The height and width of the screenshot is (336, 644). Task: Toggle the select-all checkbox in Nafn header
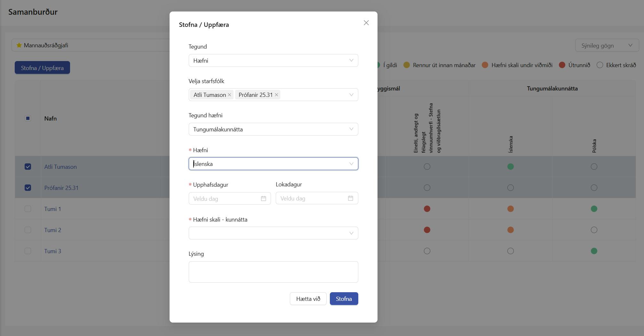pos(28,118)
